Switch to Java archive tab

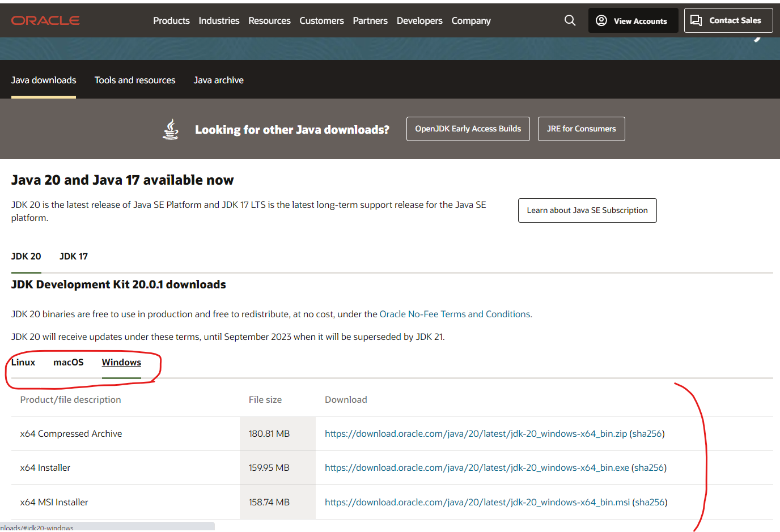[x=219, y=80]
